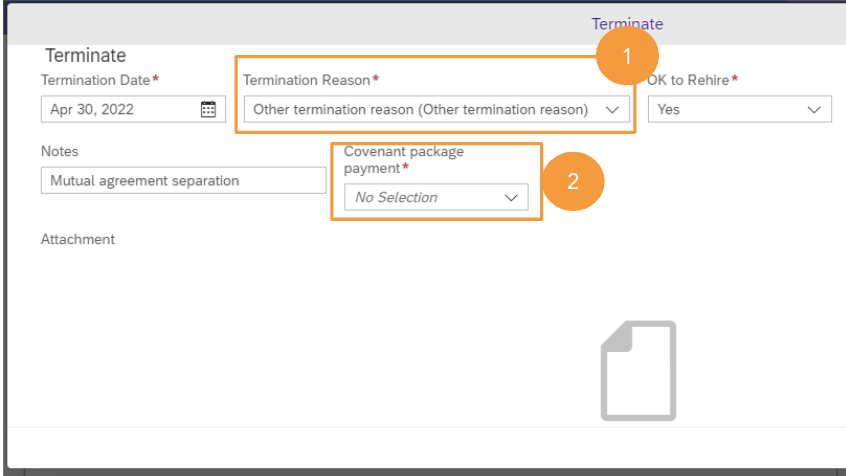The width and height of the screenshot is (846, 476).
Task: Click the 'Other termination reason' selected value text
Action: [420, 110]
